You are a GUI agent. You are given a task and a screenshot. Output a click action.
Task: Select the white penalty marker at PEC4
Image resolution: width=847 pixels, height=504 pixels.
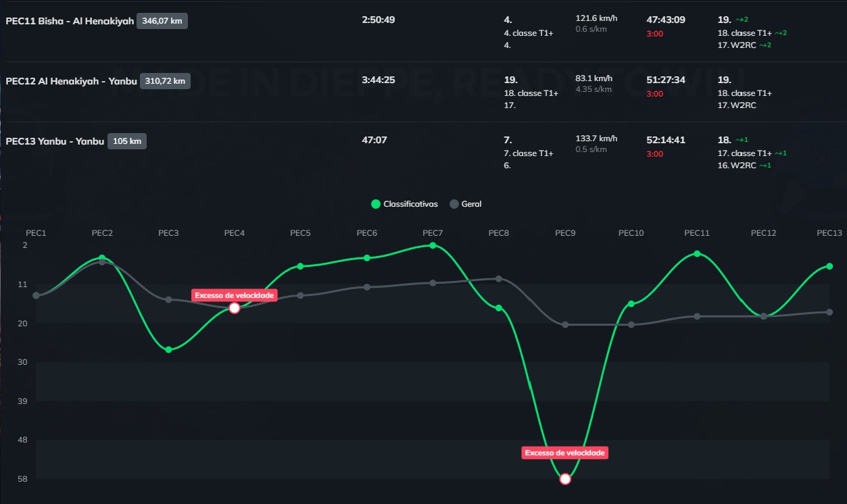coord(235,308)
